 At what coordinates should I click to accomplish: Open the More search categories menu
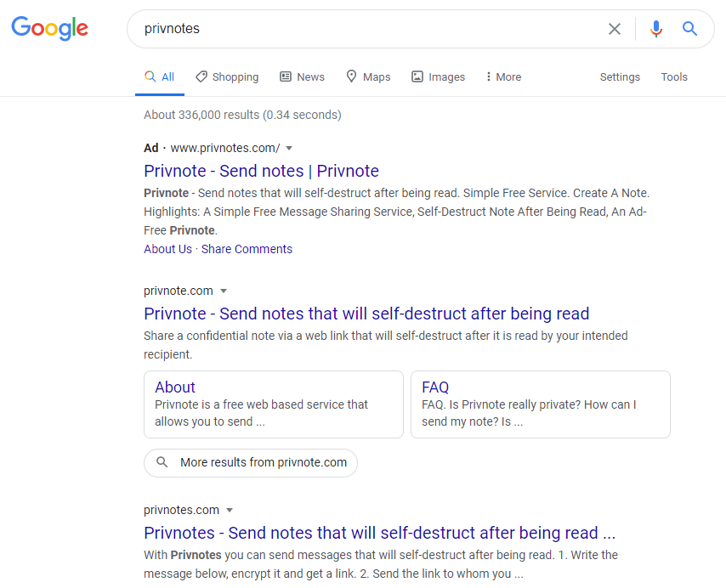(503, 76)
